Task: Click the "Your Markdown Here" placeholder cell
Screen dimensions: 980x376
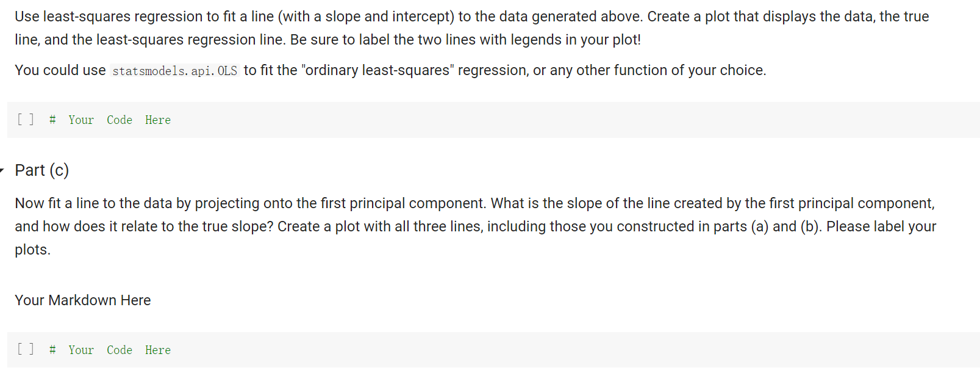Action: pyautogui.click(x=82, y=300)
